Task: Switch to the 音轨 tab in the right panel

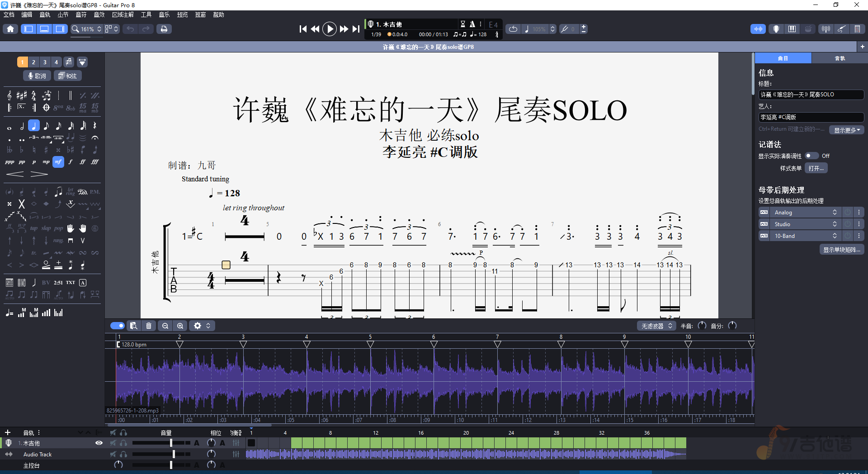Action: (x=840, y=58)
